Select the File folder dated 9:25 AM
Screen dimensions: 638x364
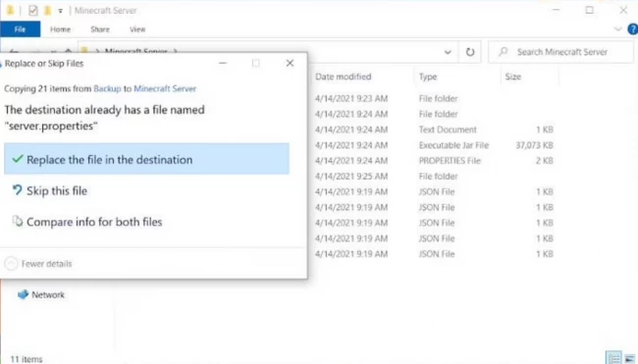(x=434, y=176)
